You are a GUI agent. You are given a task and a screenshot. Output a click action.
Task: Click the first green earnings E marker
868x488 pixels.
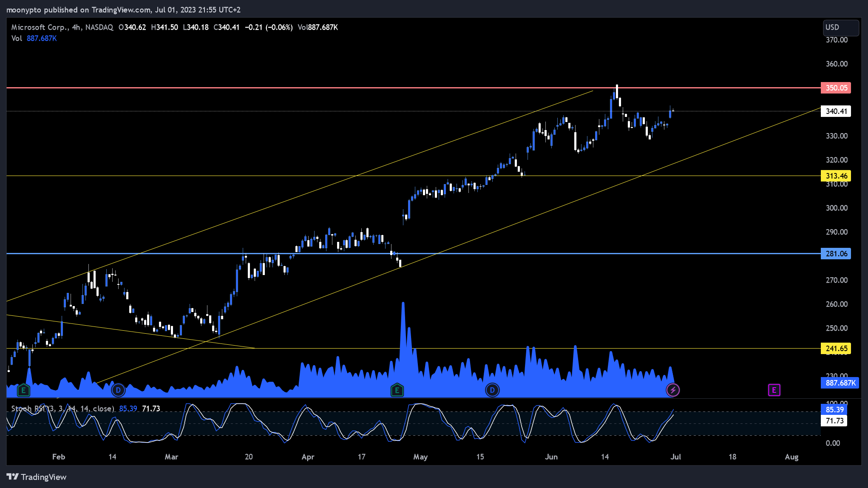(x=24, y=390)
